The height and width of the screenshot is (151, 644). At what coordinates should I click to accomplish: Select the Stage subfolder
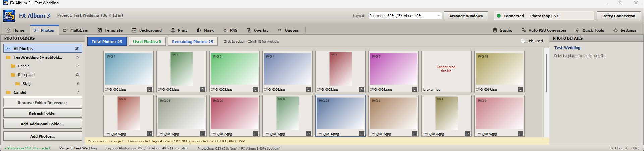coord(43,84)
